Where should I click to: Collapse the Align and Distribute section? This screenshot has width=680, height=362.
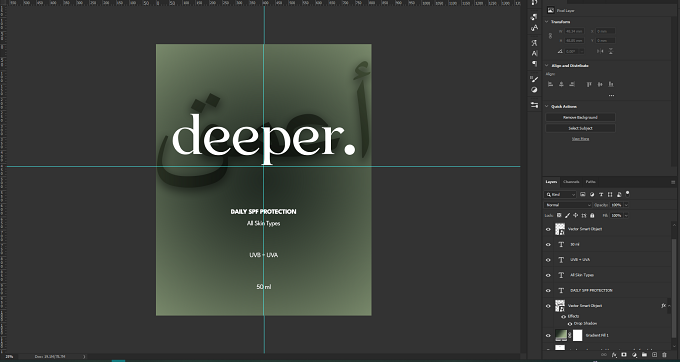(x=546, y=65)
